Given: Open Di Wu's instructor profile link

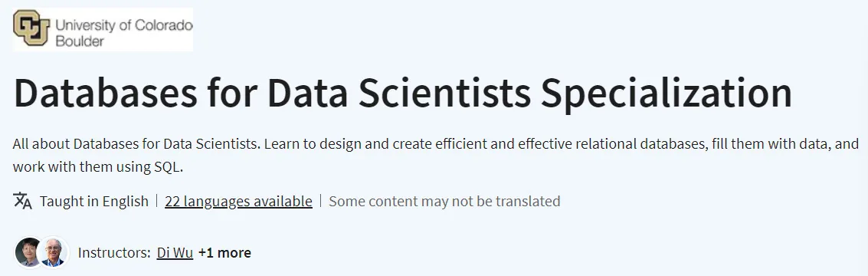Looking at the screenshot, I should point(175,253).
